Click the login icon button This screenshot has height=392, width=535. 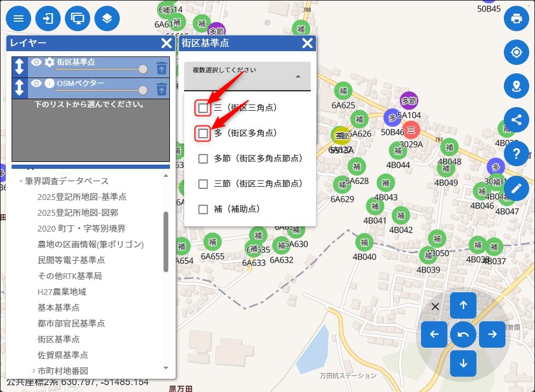(48, 19)
